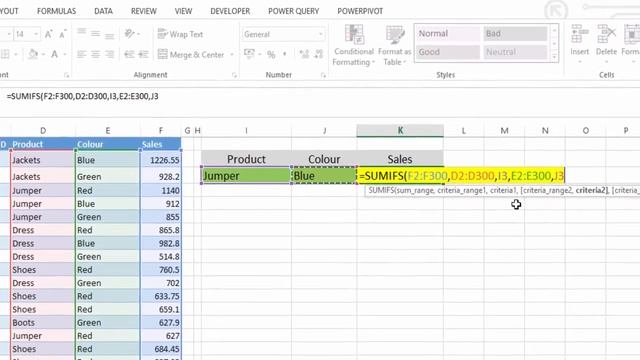The width and height of the screenshot is (640, 360).
Task: Switch to the DATA tab
Action: 103,11
